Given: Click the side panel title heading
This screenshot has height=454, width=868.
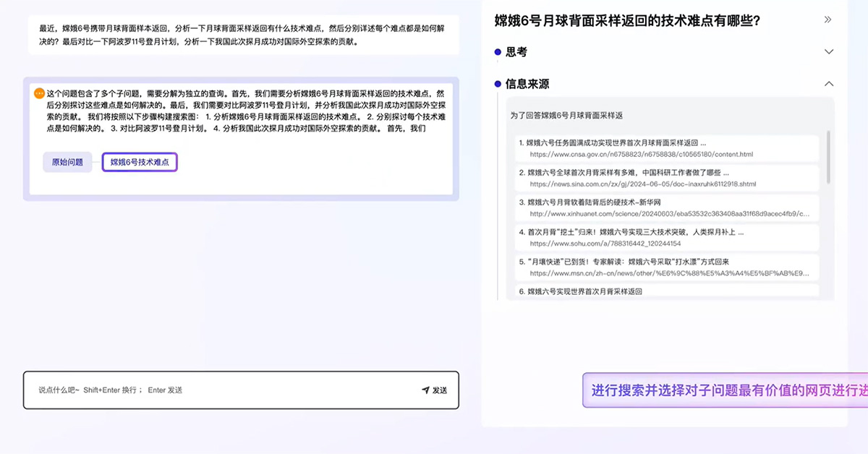Looking at the screenshot, I should click(626, 20).
